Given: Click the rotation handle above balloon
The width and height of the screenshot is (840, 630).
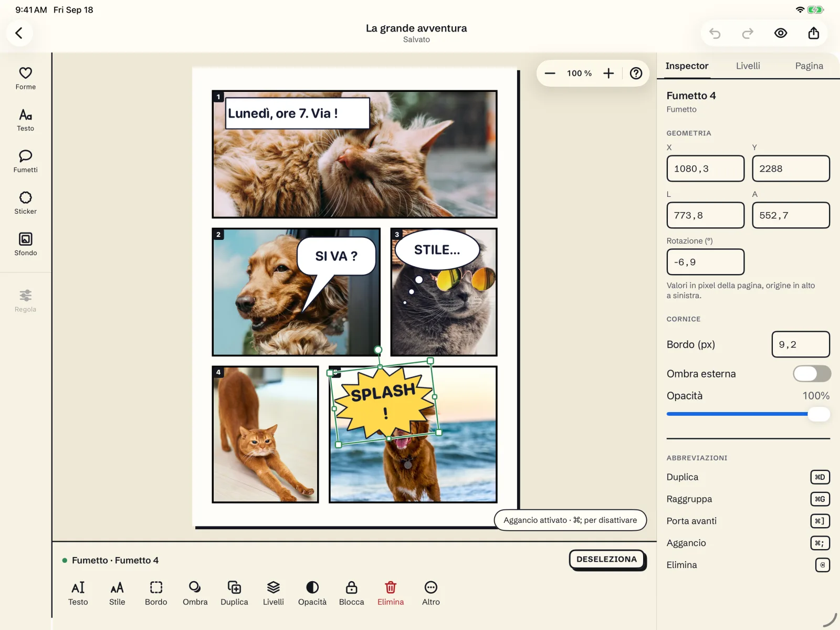Looking at the screenshot, I should [x=378, y=350].
